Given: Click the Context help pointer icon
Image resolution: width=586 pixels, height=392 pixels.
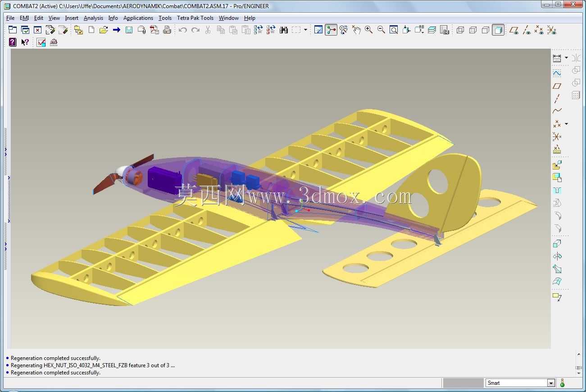Looking at the screenshot, I should click(25, 42).
